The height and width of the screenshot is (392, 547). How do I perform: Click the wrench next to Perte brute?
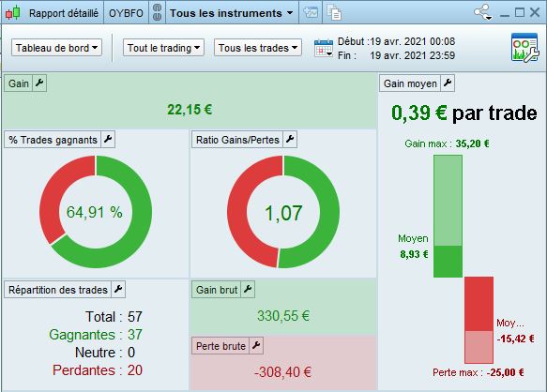[256, 345]
